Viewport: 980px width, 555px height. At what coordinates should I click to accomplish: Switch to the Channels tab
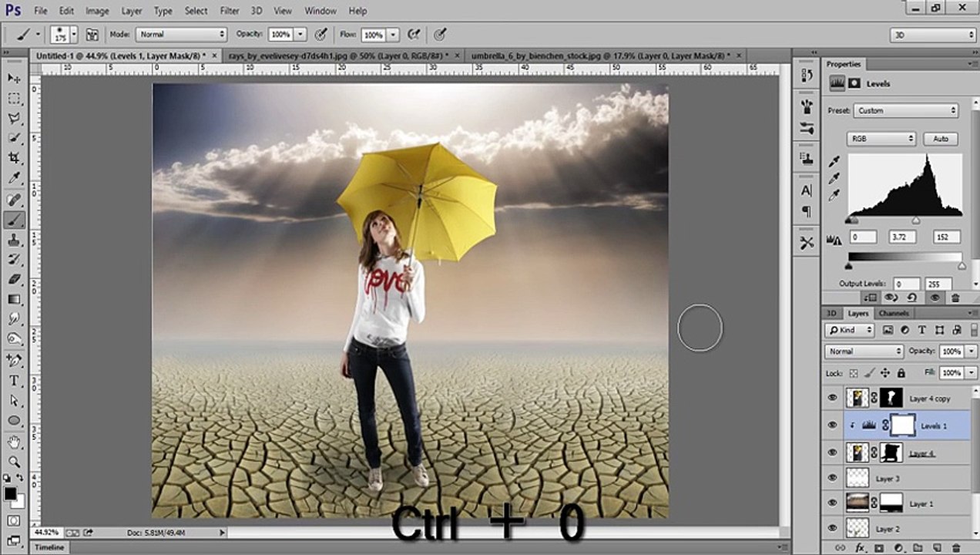point(894,314)
